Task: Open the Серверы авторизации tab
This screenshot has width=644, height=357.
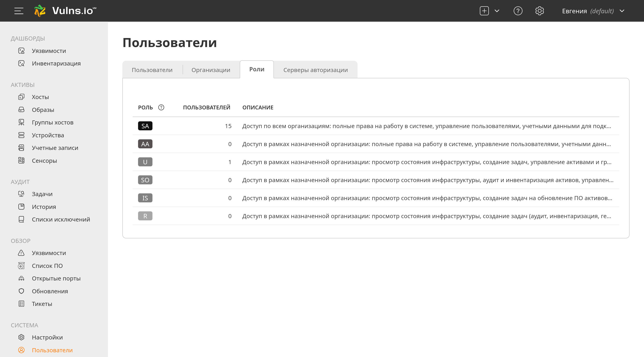Action: 315,70
